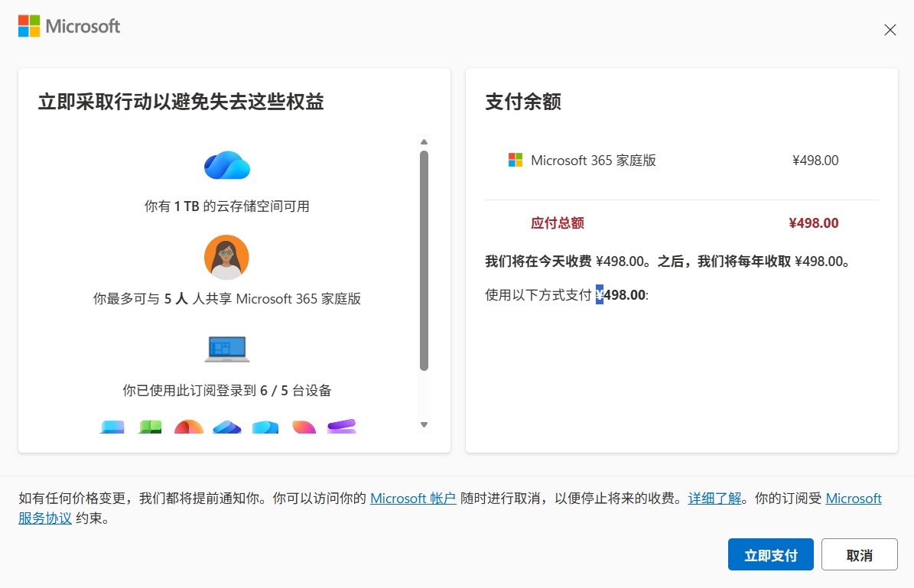Click the laptop device icon in benefits list

tap(226, 349)
